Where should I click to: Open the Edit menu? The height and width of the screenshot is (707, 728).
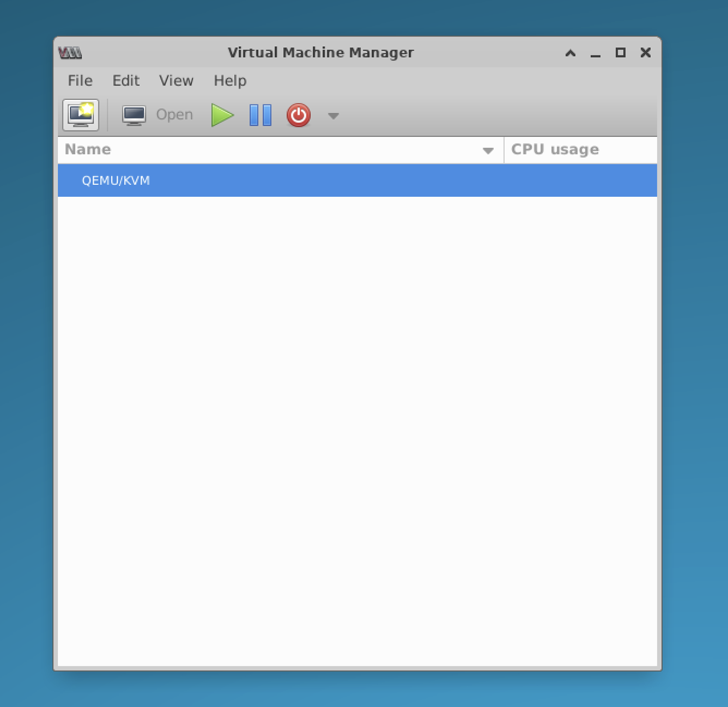(x=126, y=81)
